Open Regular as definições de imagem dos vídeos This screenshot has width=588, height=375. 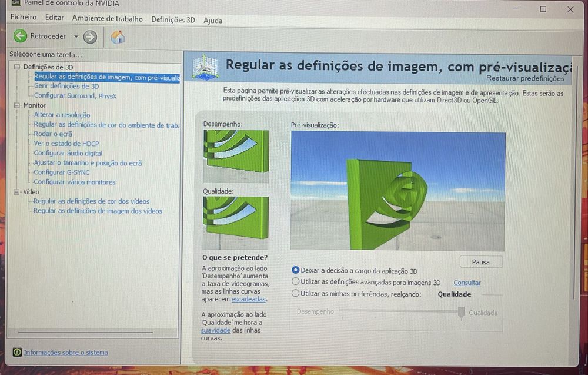[98, 211]
